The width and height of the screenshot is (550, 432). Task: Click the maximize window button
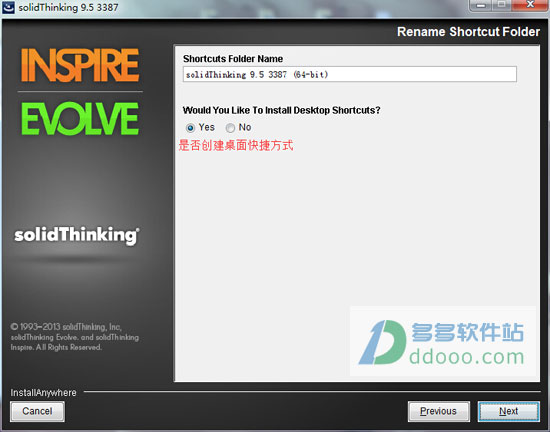pos(502,5)
